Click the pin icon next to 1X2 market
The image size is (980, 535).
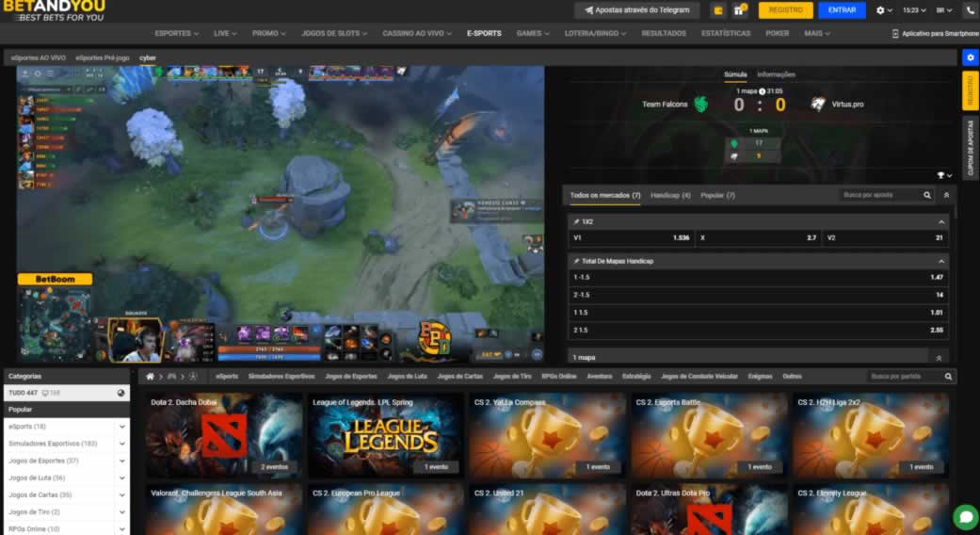click(x=575, y=222)
